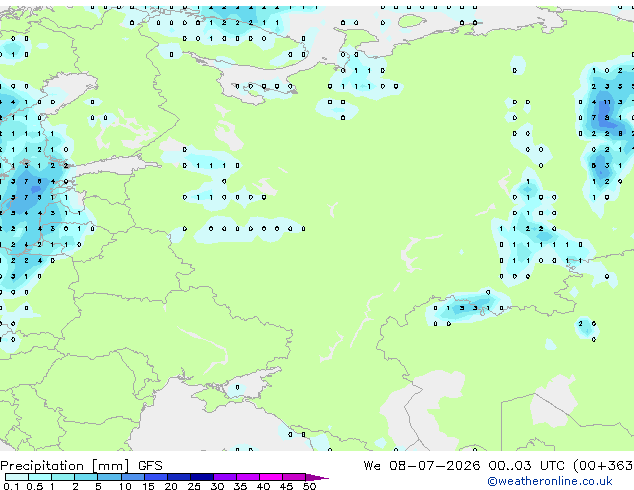
Task: Select the 0.5–1 mm legend swatch
Action: coord(40,477)
